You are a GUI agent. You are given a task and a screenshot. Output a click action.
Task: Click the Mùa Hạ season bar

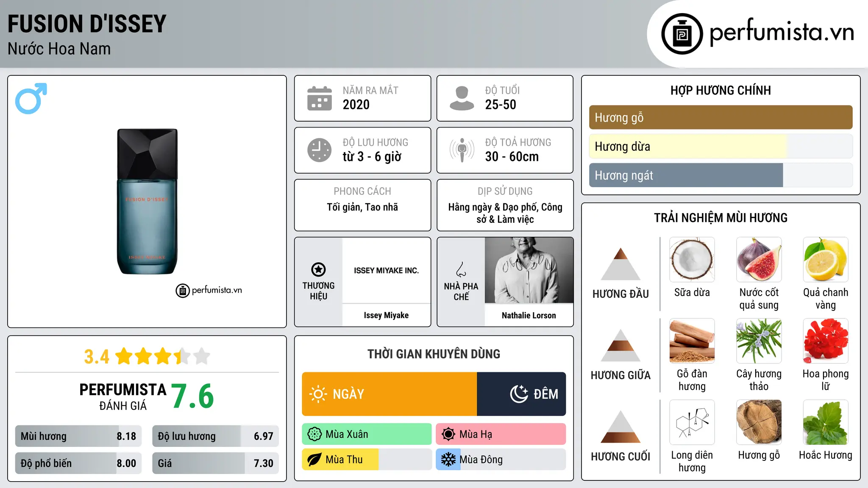(x=501, y=434)
